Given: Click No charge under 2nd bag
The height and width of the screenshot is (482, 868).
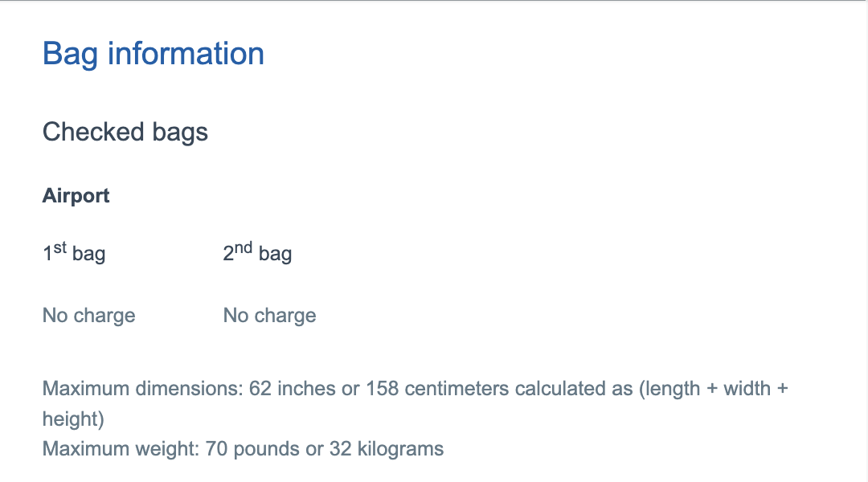Looking at the screenshot, I should (x=269, y=316).
